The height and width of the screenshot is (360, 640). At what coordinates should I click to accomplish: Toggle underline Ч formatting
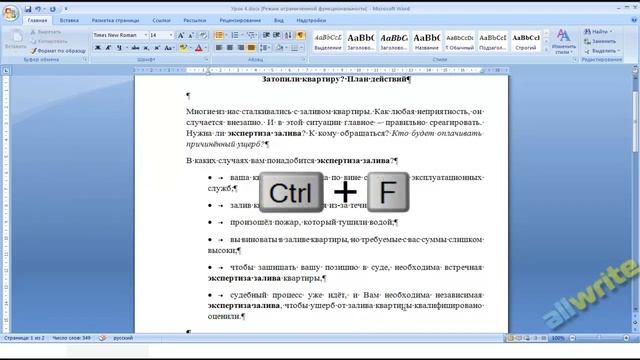click(119, 48)
